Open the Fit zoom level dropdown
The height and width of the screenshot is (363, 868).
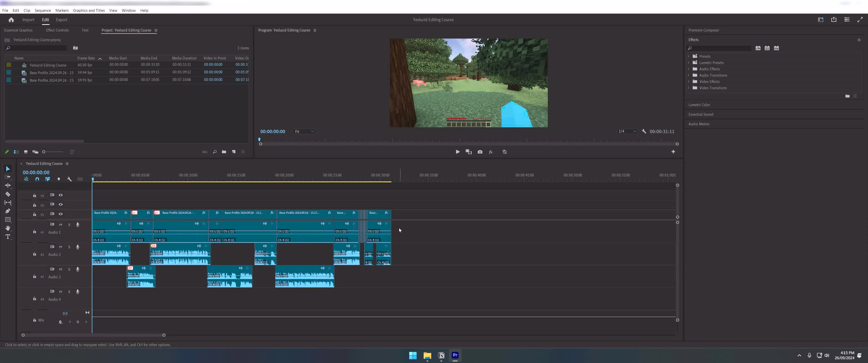[x=304, y=131]
